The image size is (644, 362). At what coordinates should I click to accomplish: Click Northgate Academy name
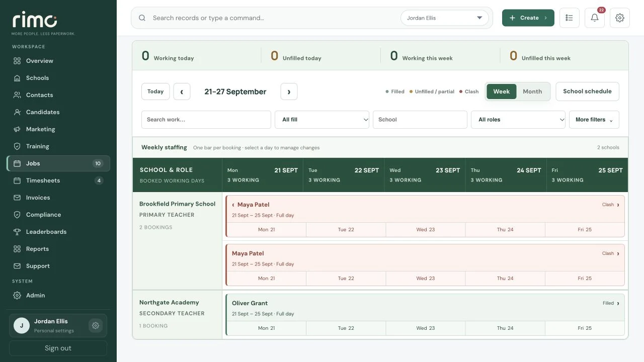[169, 303]
